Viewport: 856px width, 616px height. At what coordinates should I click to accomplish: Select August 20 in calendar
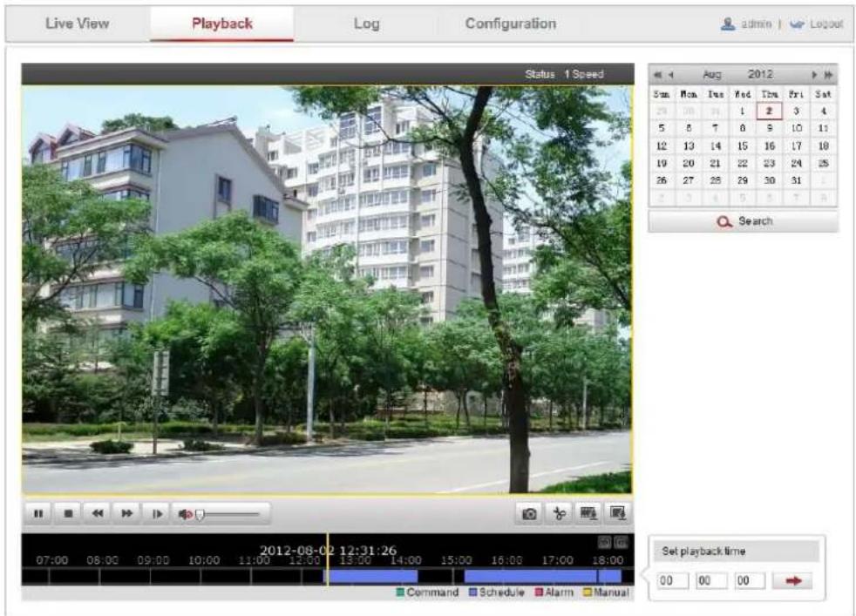pyautogui.click(x=689, y=163)
